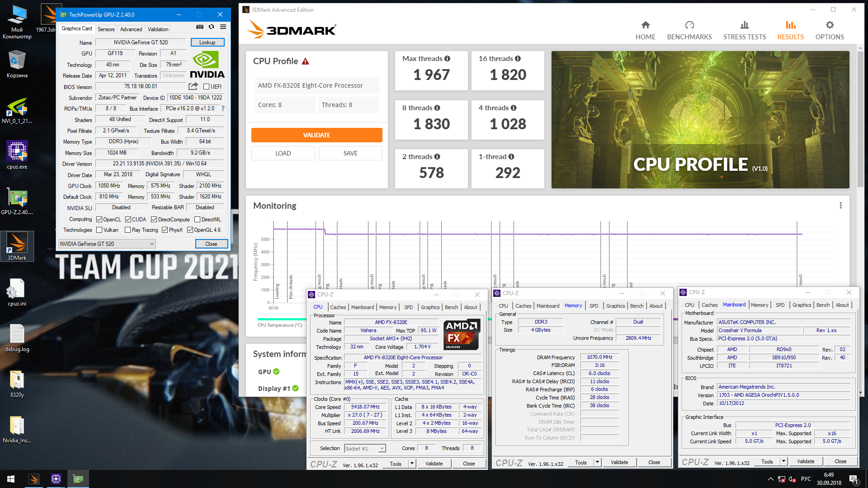Viewport: 868px width, 488px height.
Task: Click the SAVE button in 3DMark
Action: coord(350,153)
